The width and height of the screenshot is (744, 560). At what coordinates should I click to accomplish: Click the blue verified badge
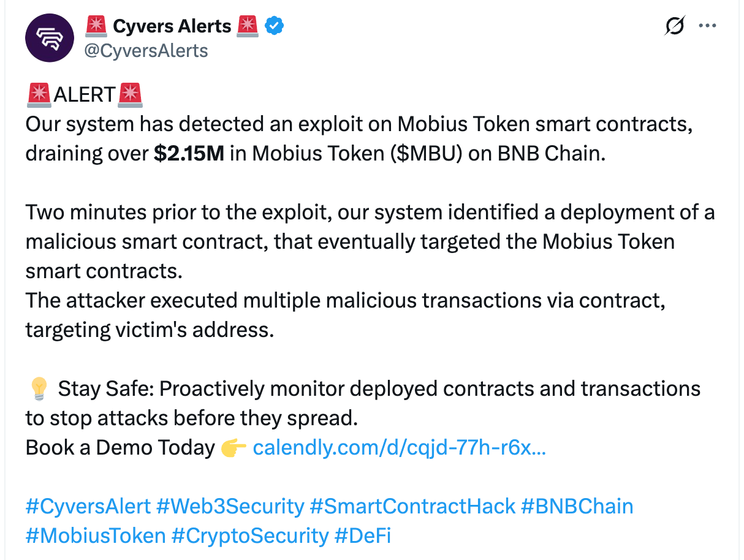[x=273, y=26]
